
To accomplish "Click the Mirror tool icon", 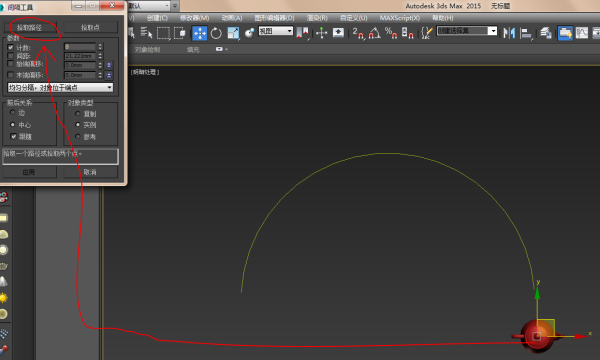I will click(x=509, y=33).
